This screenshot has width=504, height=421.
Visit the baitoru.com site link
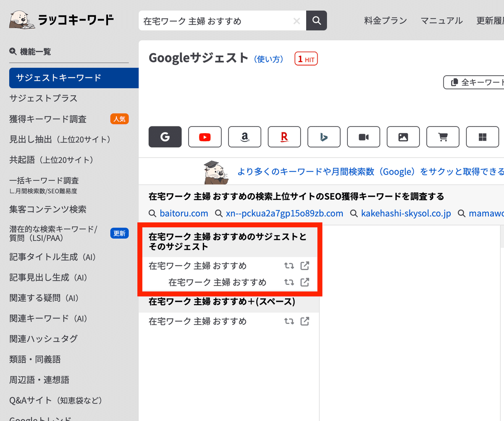click(184, 213)
